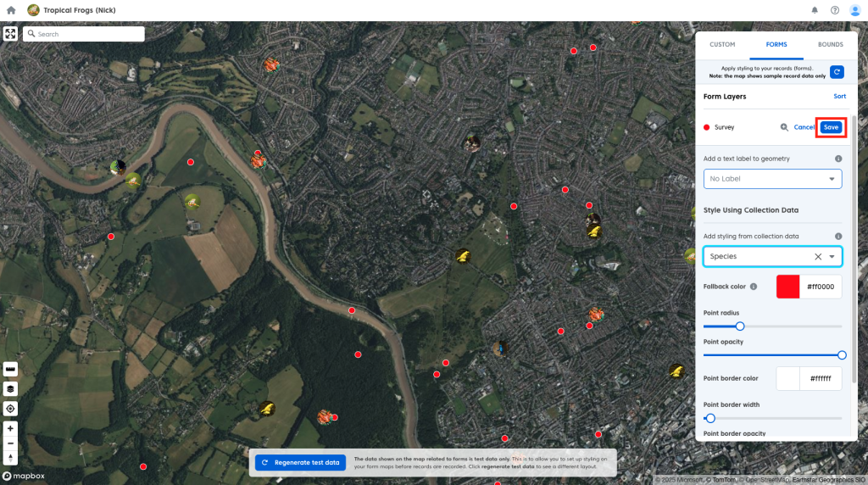Screen dimensions: 868x485
Task: Expand the Species styling dropdown
Action: coord(832,256)
